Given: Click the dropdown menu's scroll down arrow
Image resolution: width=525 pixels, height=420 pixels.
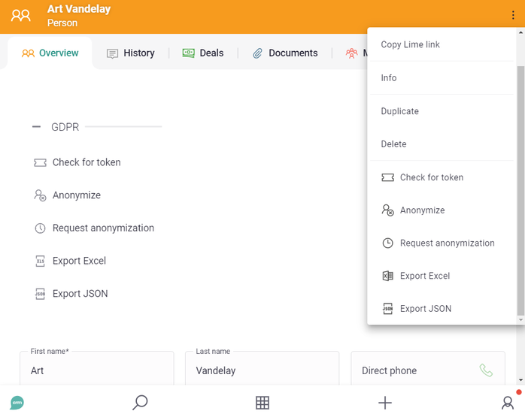Looking at the screenshot, I should 520,320.
